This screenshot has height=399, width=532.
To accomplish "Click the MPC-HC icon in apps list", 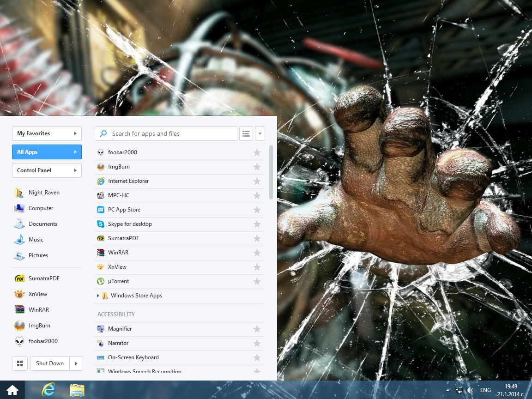I will [101, 195].
